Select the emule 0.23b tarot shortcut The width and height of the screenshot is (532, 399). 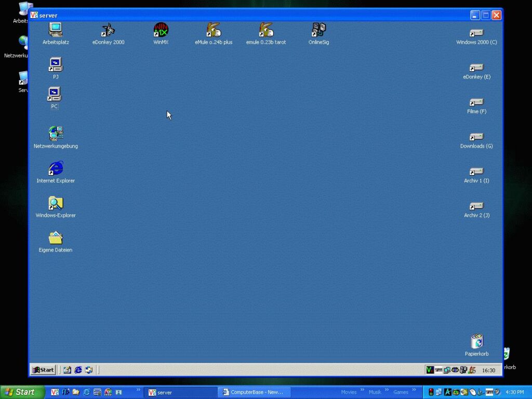pyautogui.click(x=266, y=34)
